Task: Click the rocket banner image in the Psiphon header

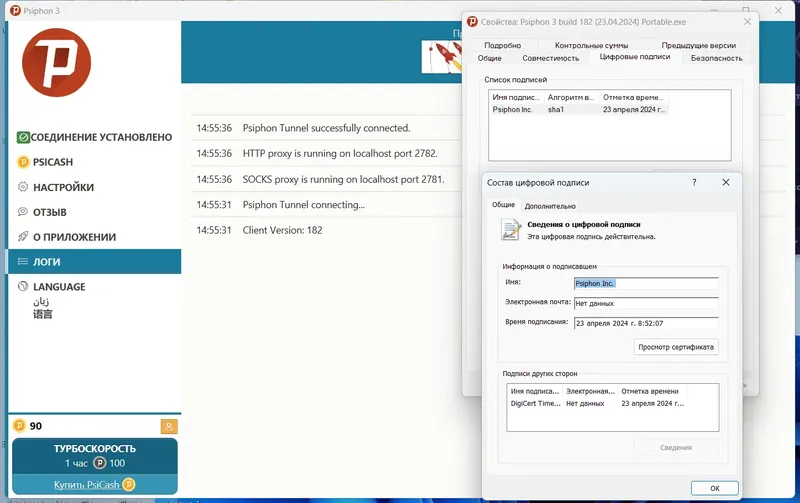Action: coord(442,57)
